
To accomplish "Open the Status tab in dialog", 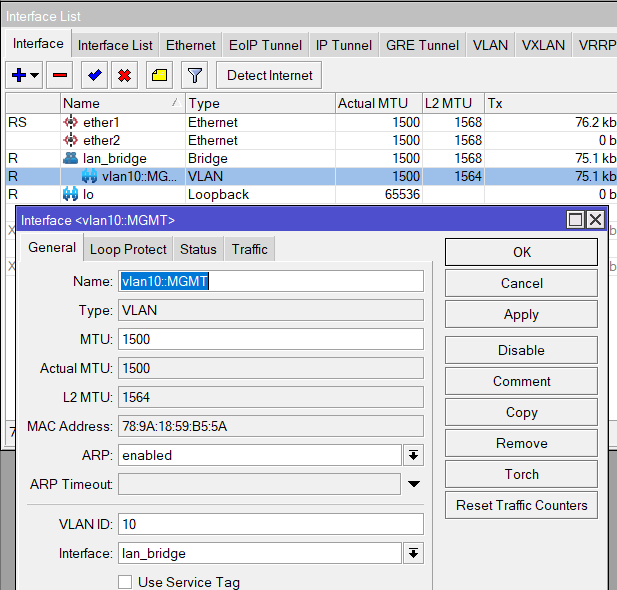I will point(198,250).
